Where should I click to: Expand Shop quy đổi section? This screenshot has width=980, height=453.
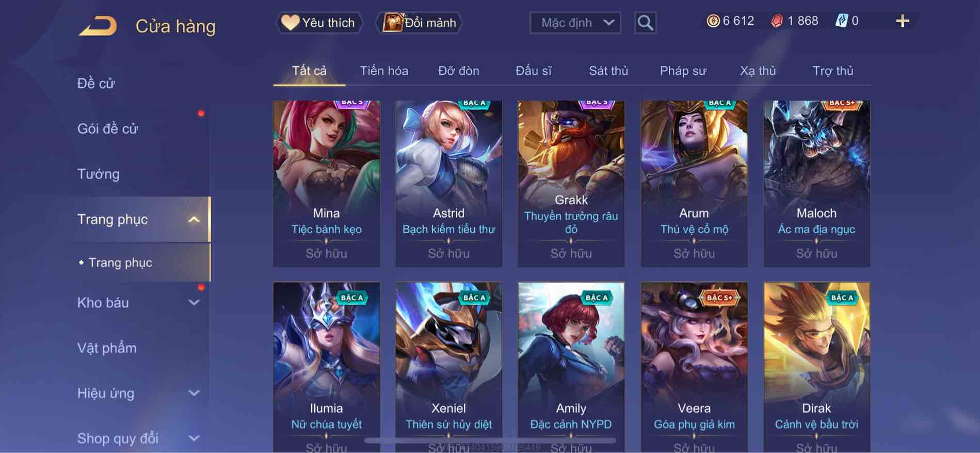point(194,439)
